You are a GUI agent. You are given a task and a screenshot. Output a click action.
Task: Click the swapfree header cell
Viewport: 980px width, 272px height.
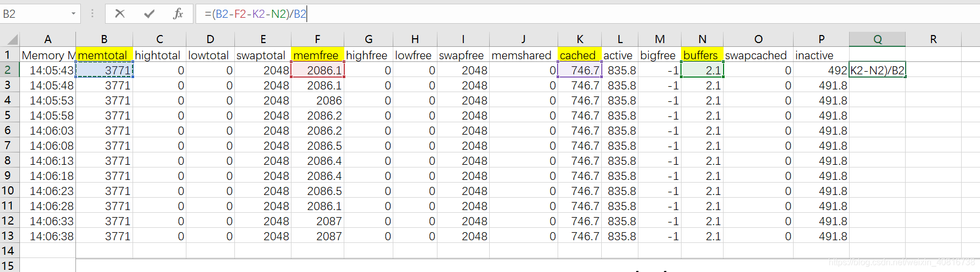(x=463, y=55)
